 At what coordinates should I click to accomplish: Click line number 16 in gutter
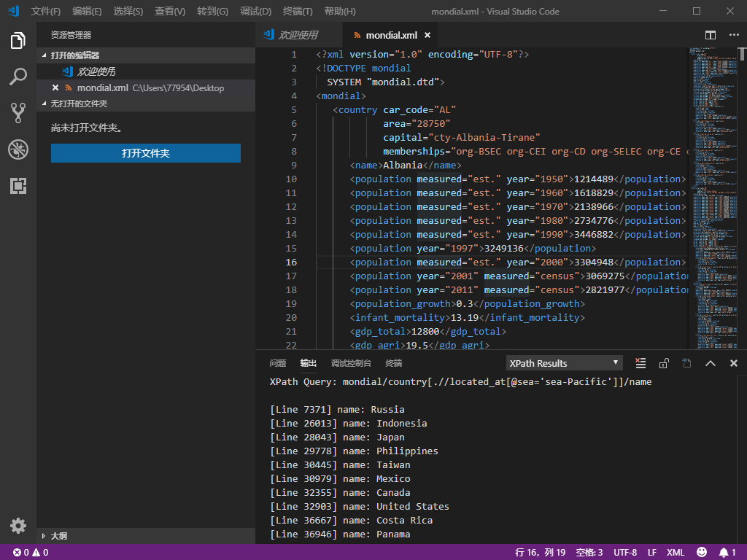click(x=291, y=262)
